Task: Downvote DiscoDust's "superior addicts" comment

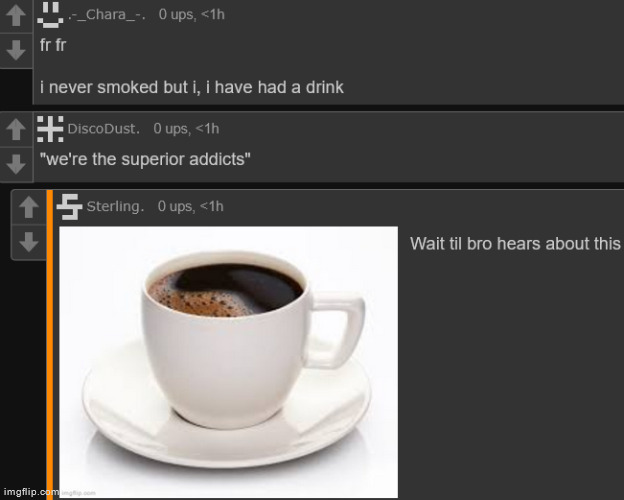Action: (x=16, y=164)
